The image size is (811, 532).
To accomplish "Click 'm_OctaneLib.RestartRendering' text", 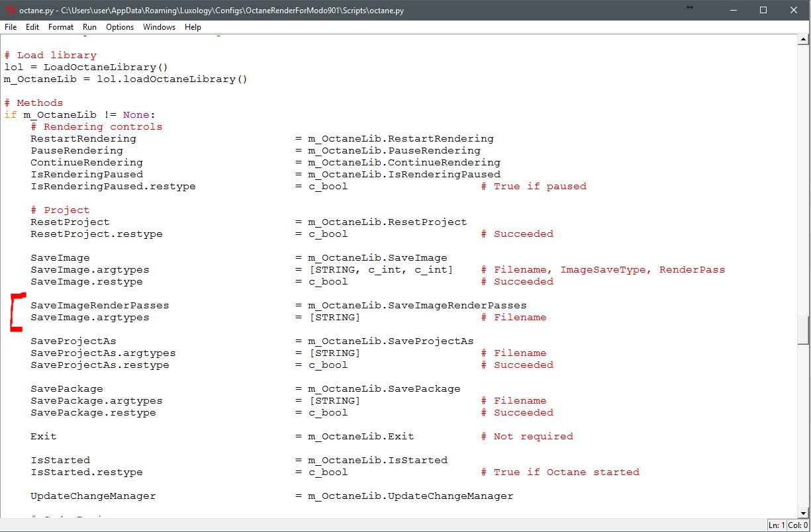I will (401, 139).
